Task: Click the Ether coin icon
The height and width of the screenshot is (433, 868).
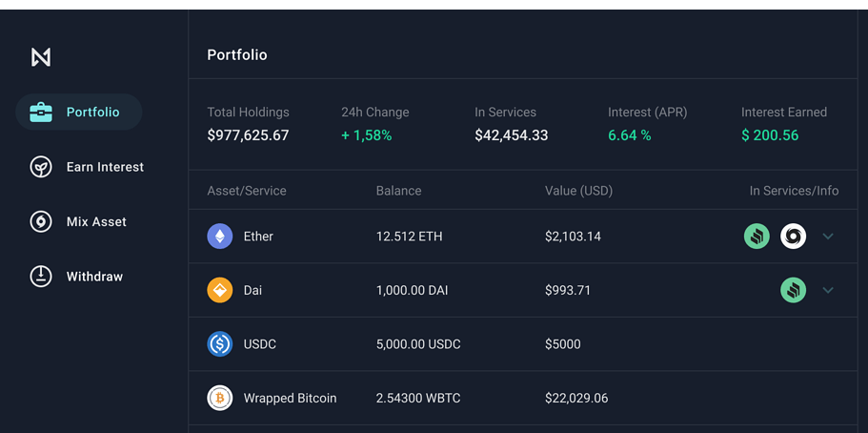Action: pos(220,237)
